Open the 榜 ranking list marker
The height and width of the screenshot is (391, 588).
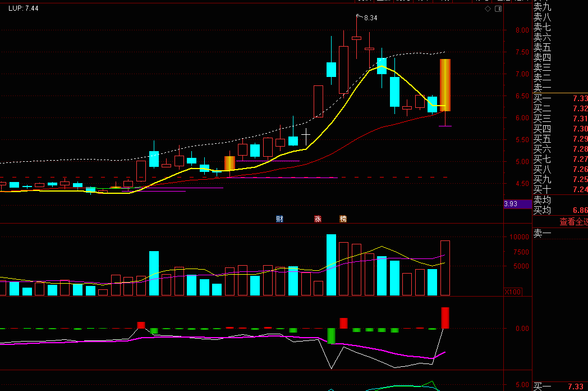(x=343, y=219)
